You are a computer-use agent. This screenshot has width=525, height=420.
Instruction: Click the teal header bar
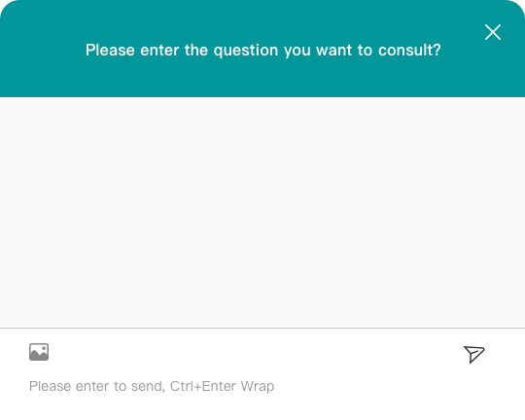[x=262, y=49]
